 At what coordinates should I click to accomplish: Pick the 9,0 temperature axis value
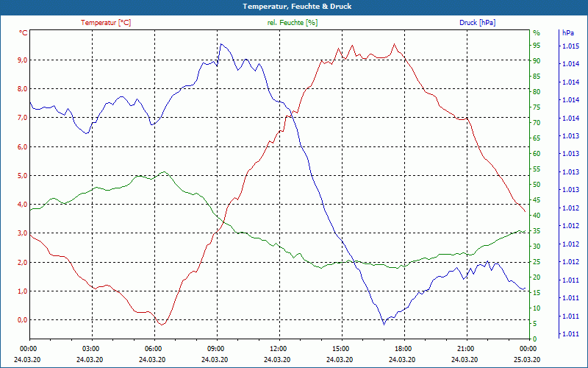pyautogui.click(x=22, y=60)
